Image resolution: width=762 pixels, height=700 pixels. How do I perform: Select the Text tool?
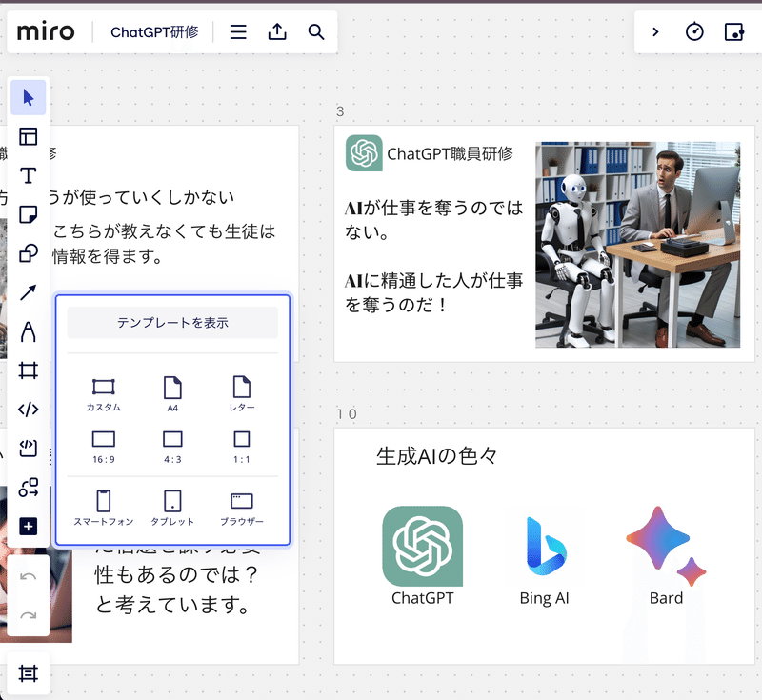[29, 175]
